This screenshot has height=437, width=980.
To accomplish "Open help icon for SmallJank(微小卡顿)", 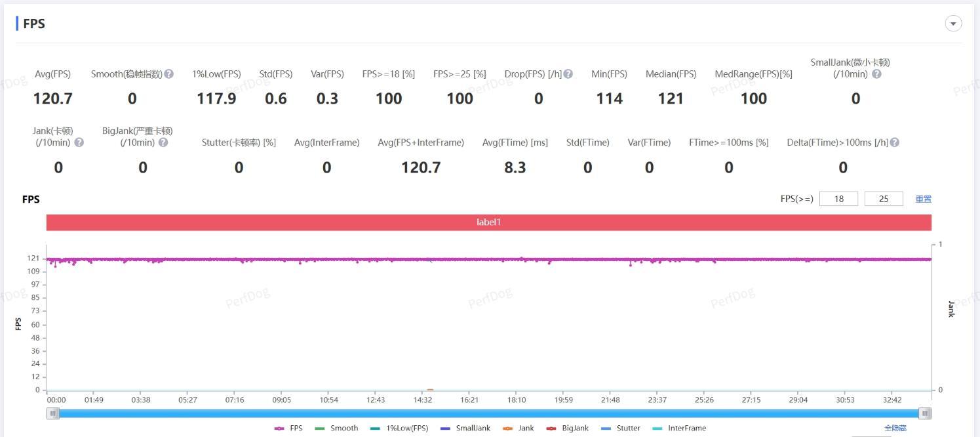I will tap(876, 74).
